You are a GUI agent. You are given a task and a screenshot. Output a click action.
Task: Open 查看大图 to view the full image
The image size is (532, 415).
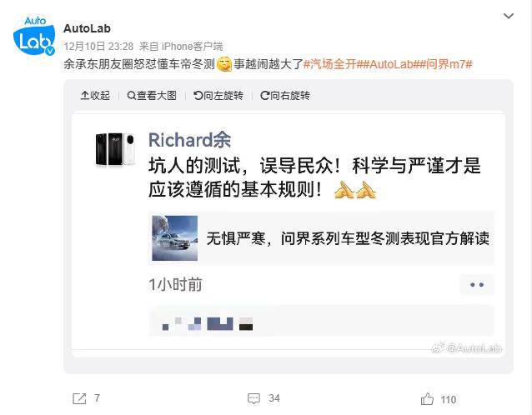point(152,96)
